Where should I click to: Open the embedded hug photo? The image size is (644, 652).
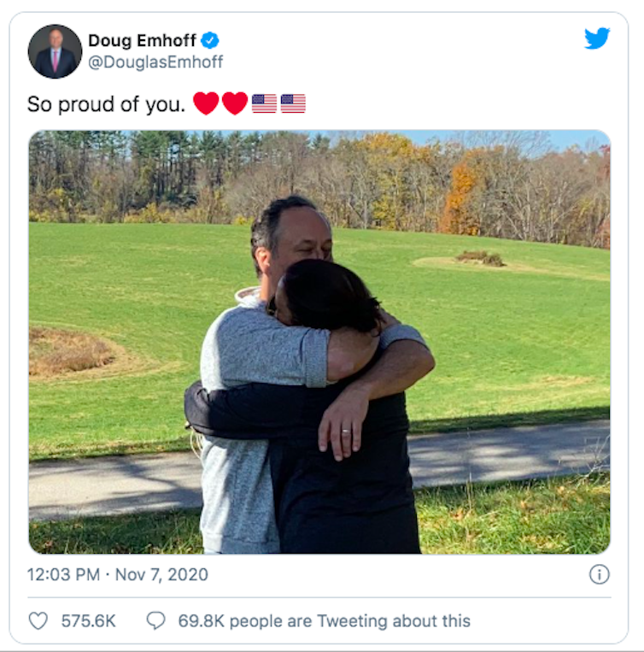[319, 342]
